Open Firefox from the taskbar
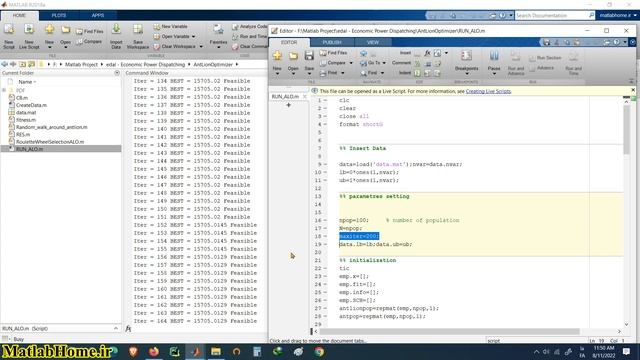640x360 pixels. coord(154,351)
